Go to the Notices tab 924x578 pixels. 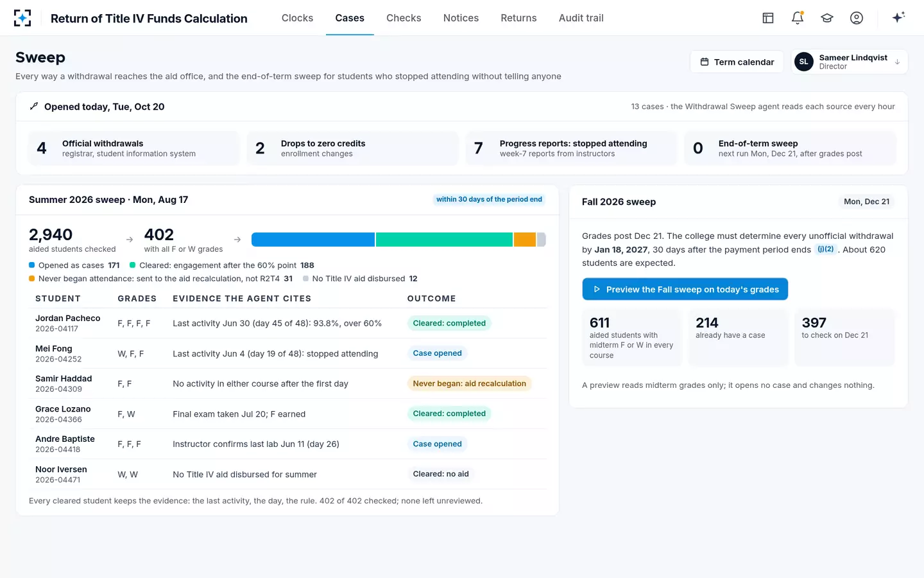tap(461, 18)
